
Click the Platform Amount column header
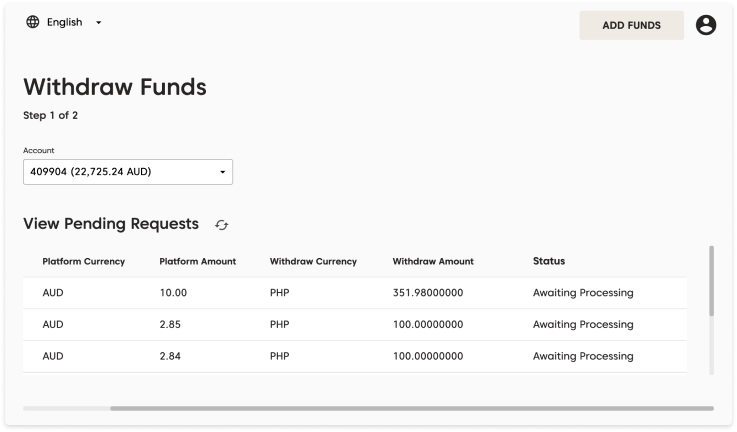(197, 262)
